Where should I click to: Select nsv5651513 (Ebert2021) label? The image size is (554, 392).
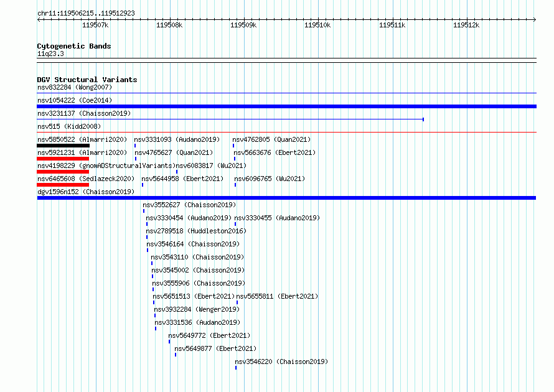(194, 296)
